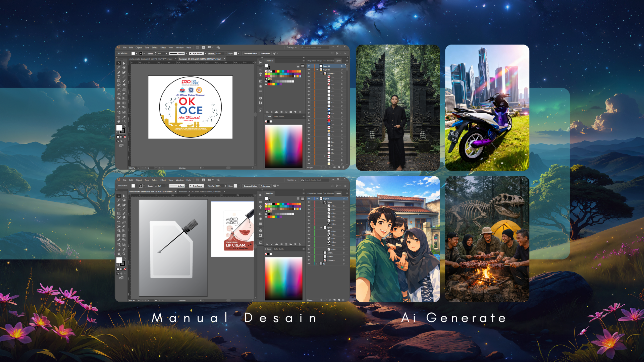Open Properties panel tab in OK OCE window
644x362 pixels.
coord(312,61)
